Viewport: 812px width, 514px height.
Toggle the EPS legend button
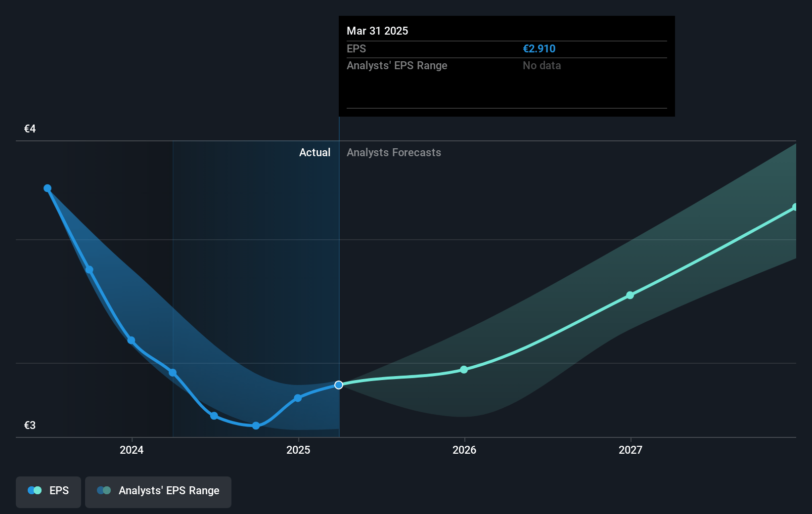[48, 492]
